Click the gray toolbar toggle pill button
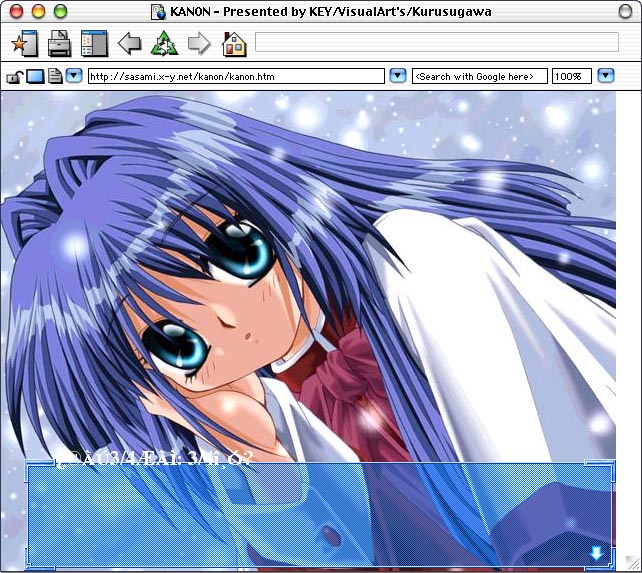 pos(625,11)
